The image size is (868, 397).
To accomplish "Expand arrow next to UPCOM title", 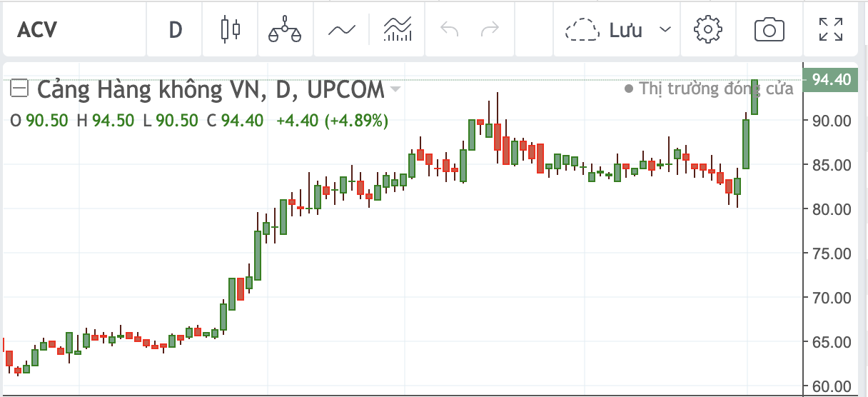I will pos(395,90).
